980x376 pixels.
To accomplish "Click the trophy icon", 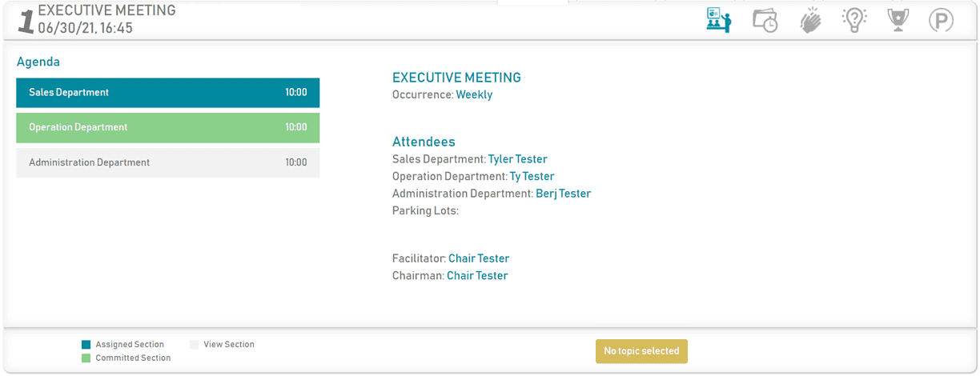I will [898, 20].
